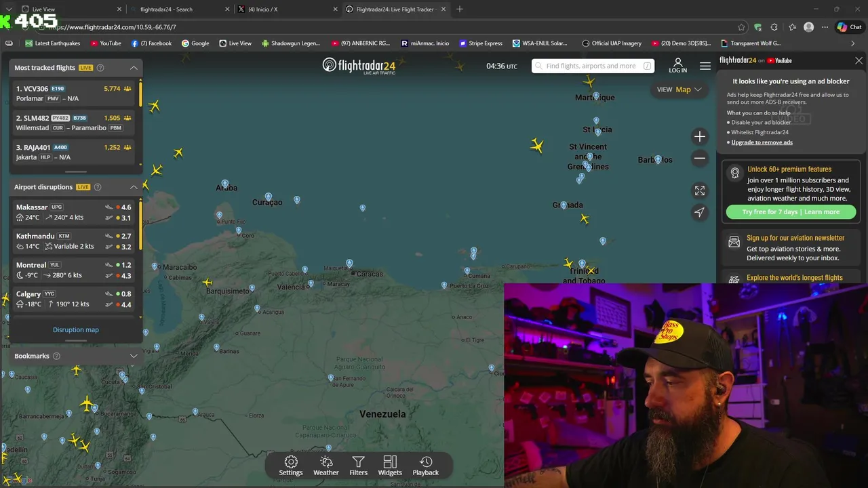
Task: Open the Playback history tool
Action: pyautogui.click(x=426, y=466)
